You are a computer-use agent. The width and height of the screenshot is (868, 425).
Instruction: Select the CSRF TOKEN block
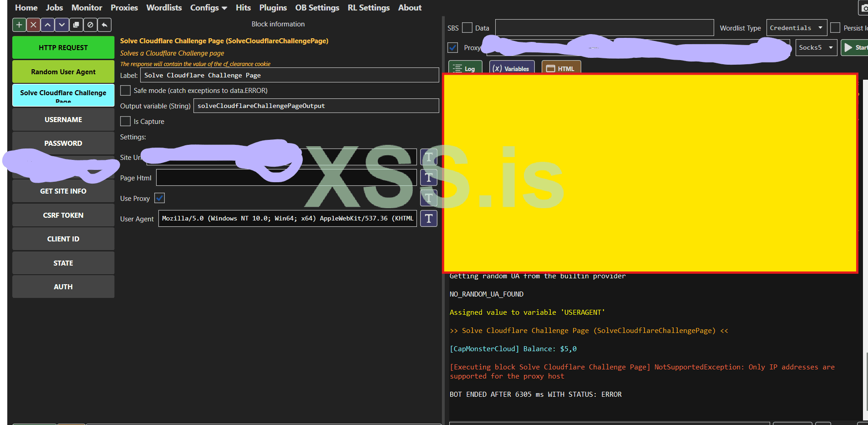63,215
